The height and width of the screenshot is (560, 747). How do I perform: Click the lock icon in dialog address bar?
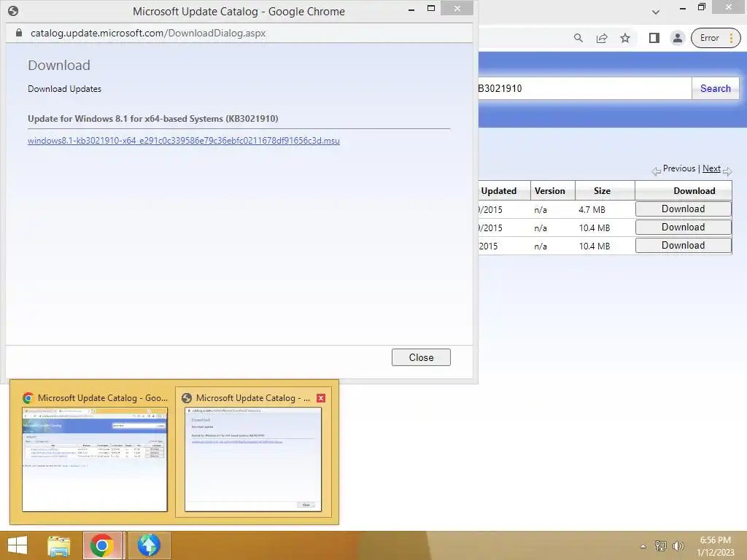[18, 33]
